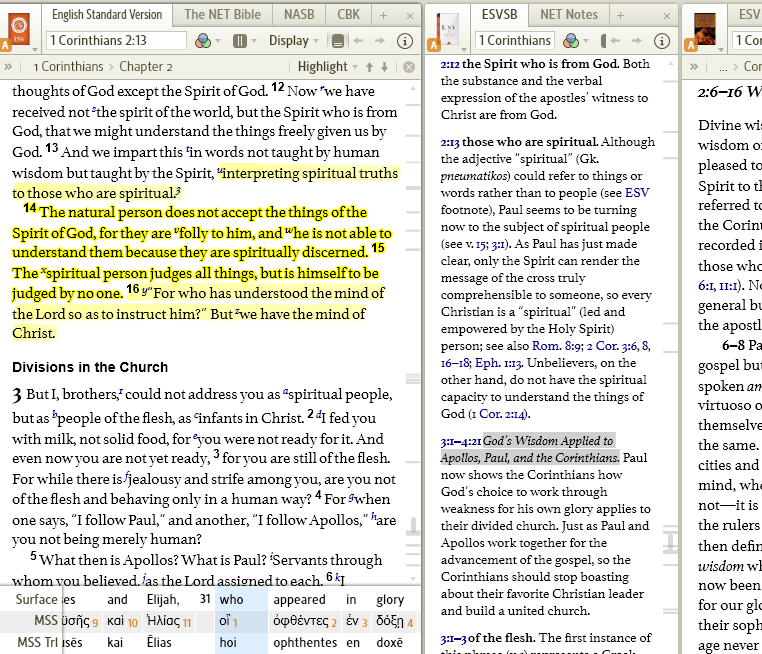This screenshot has width=762, height=654.
Task: Click the ESVSB notes scroll-up arrow
Action: pyautogui.click(x=671, y=64)
